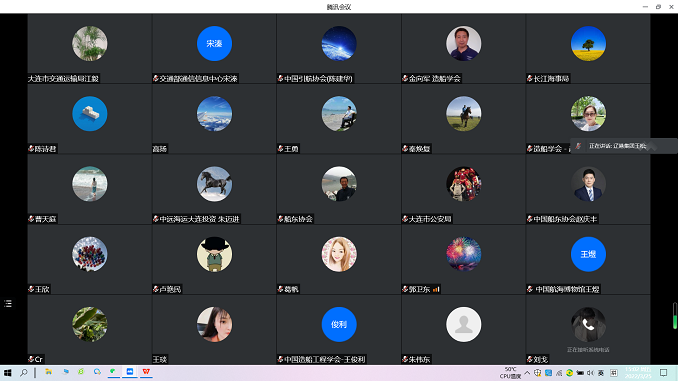
Task: Switch input method with the 英 indicator
Action: [x=601, y=373]
